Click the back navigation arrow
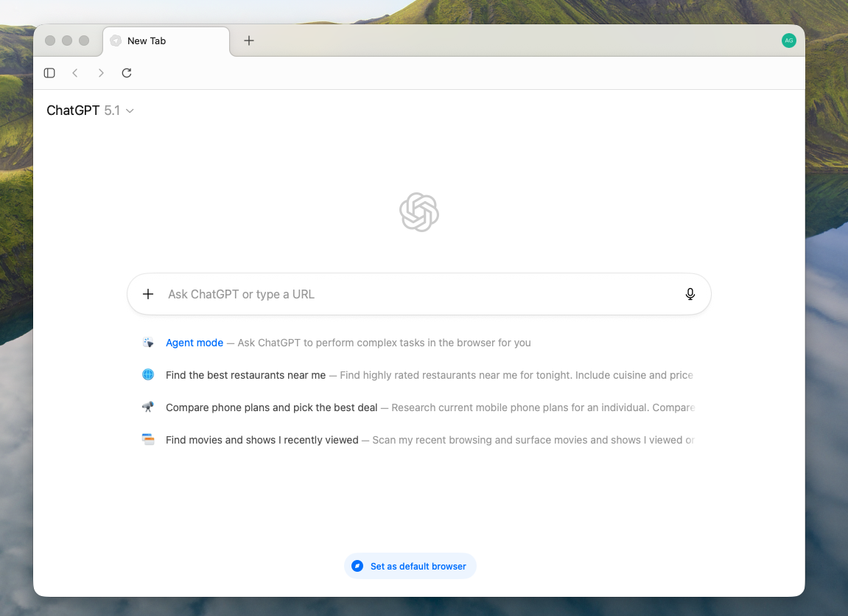The image size is (848, 616). 75,73
